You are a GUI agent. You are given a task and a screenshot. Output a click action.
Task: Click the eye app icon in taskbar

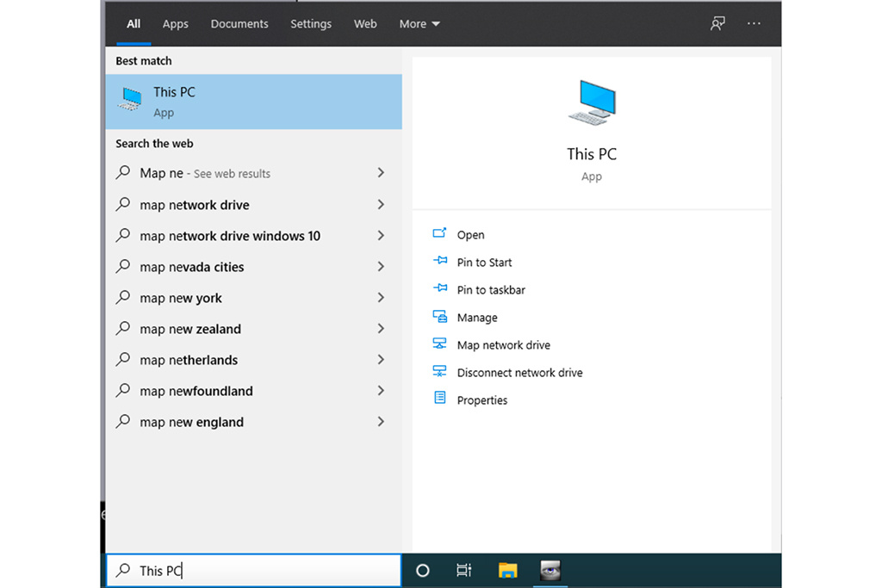click(x=550, y=570)
